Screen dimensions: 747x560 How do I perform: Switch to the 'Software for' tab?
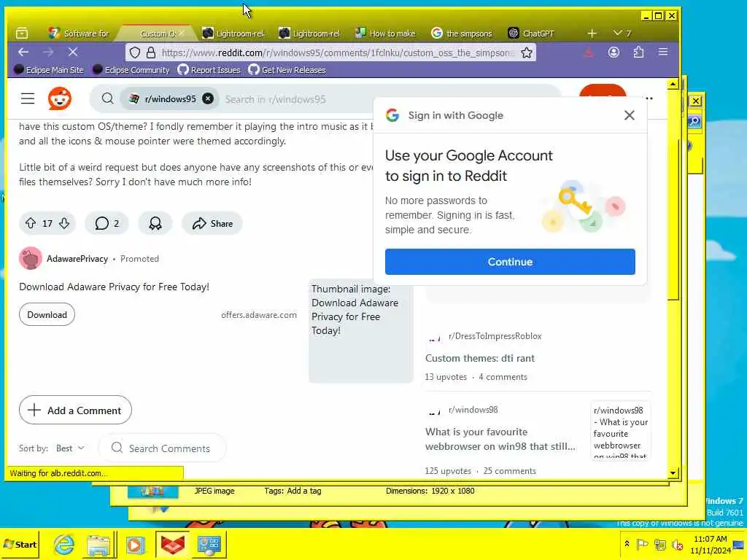click(x=79, y=34)
